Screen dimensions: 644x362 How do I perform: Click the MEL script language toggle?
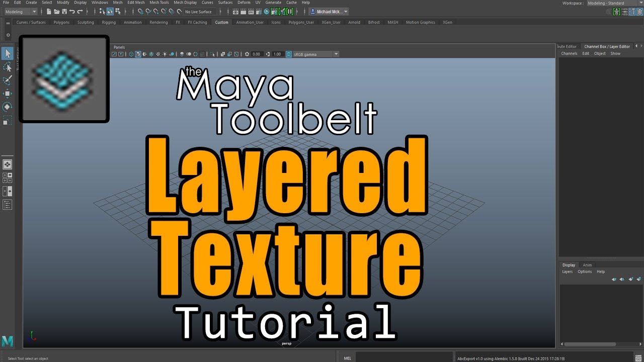(x=347, y=358)
